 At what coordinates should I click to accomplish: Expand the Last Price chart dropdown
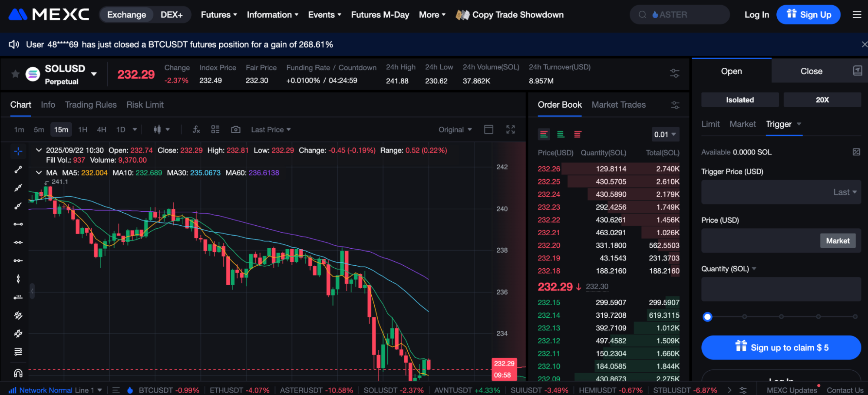click(x=271, y=130)
